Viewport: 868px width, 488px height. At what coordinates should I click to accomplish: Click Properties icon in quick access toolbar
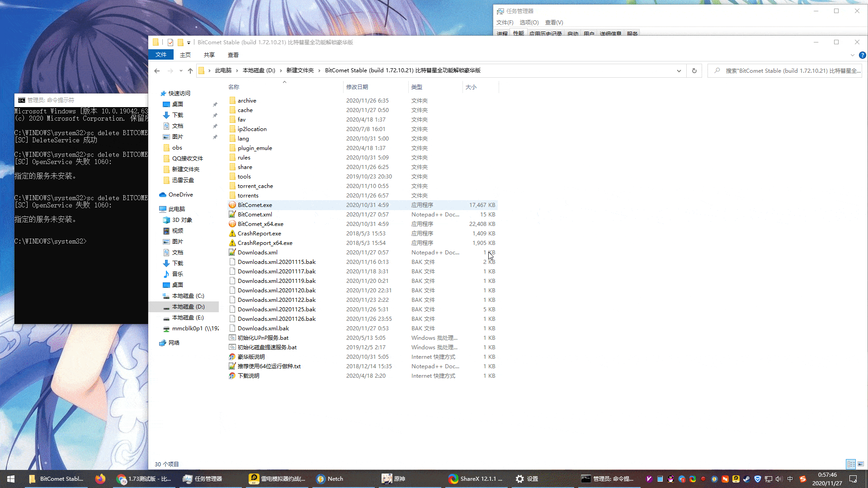[x=170, y=42]
